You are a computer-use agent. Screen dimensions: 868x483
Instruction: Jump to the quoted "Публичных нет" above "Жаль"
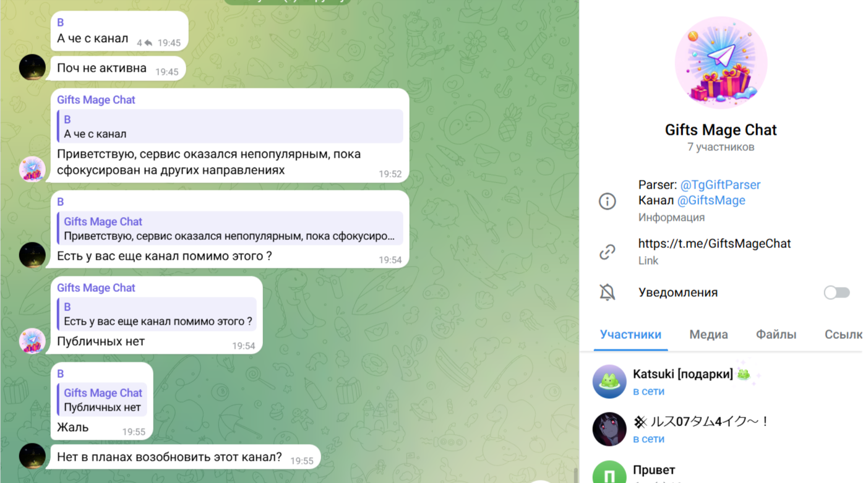(102, 400)
